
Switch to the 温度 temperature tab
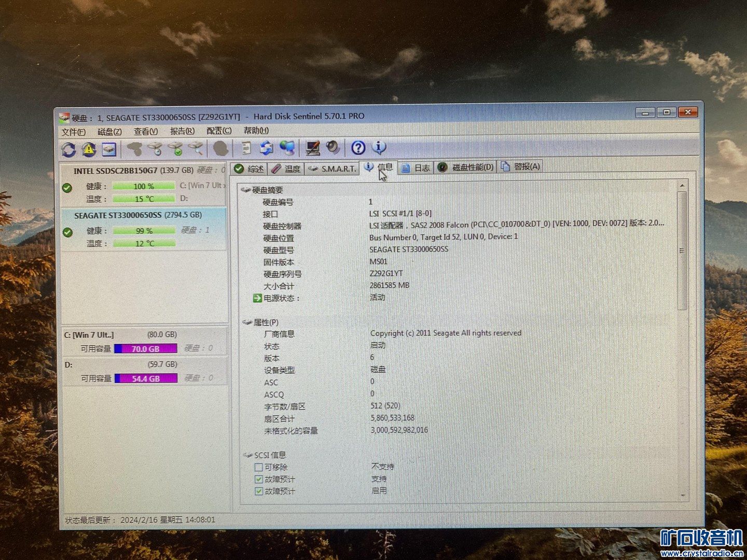(x=286, y=169)
